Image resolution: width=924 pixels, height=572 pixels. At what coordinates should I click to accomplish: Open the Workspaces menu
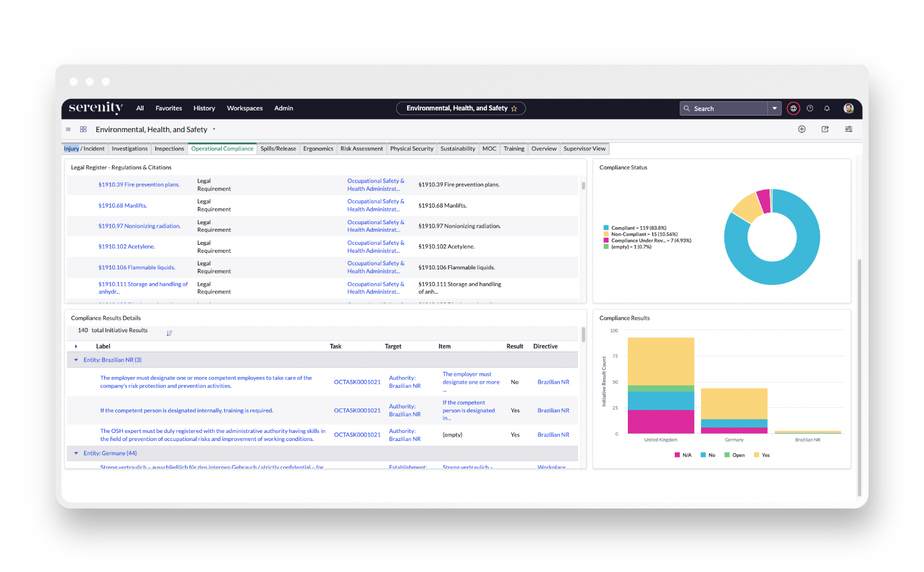tap(245, 108)
